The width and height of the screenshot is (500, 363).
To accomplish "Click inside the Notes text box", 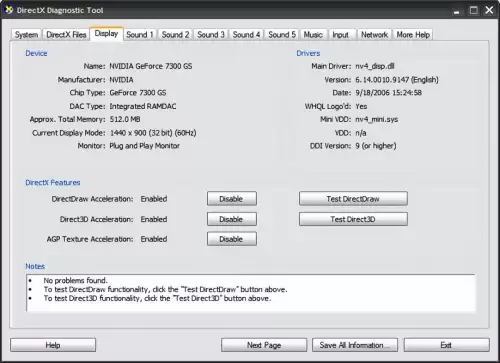I will 251,293.
